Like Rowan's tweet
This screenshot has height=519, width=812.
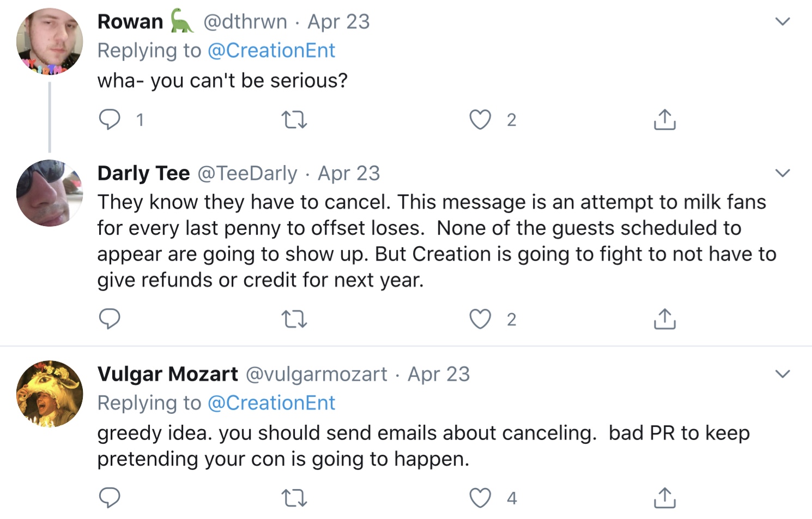[x=480, y=119]
